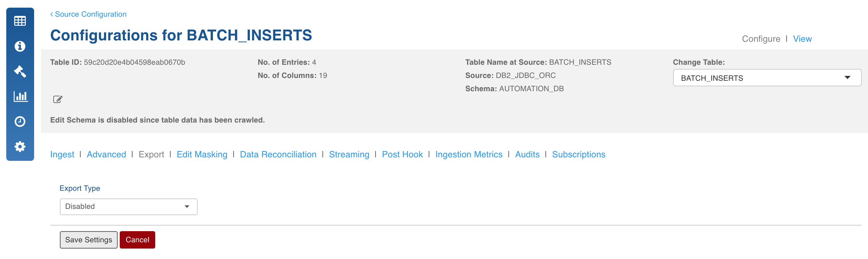Viewport: 868px width, 259px height.
Task: Open the table grid sidebar icon
Action: (20, 21)
